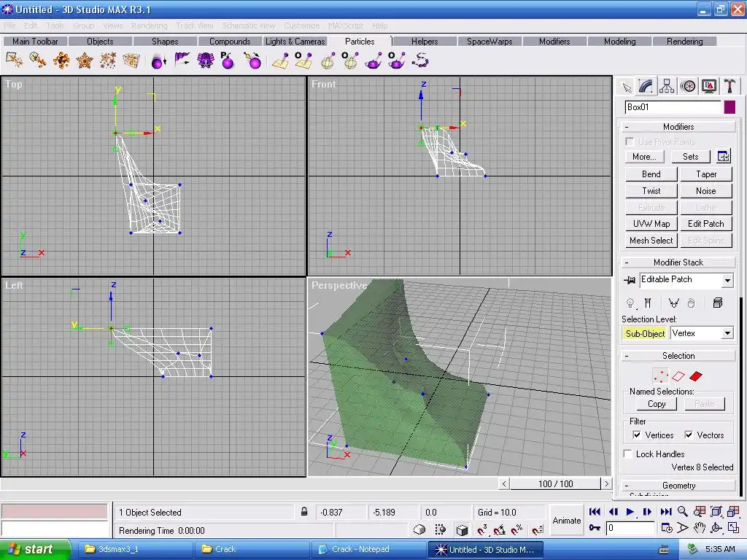Open the Display command panel tab

click(709, 87)
